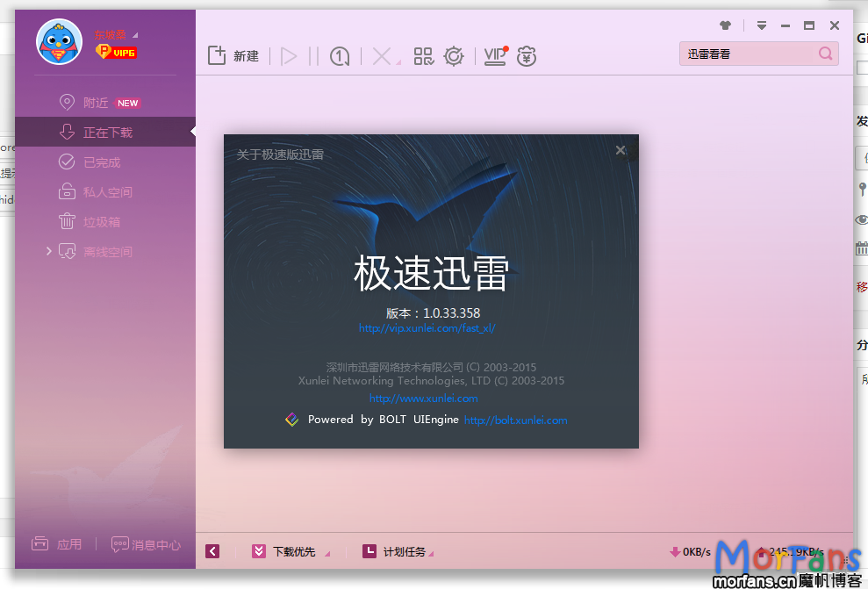Click the 消息中心 chat bubble icon
This screenshot has width=868, height=589.
point(120,545)
